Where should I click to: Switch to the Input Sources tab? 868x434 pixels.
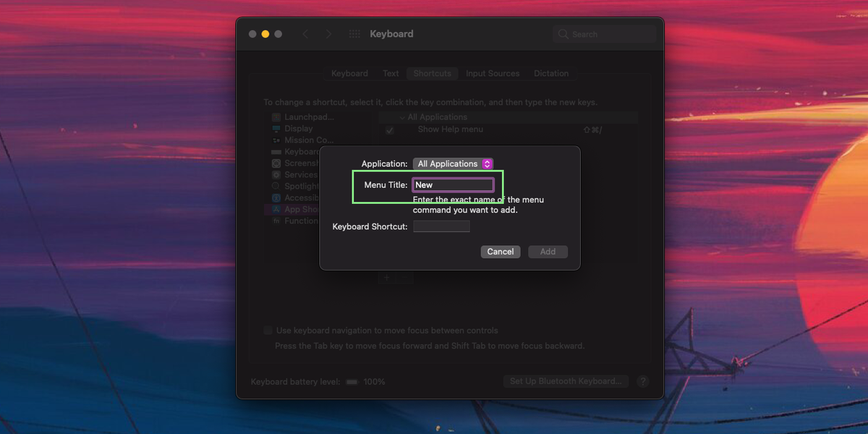click(x=493, y=73)
